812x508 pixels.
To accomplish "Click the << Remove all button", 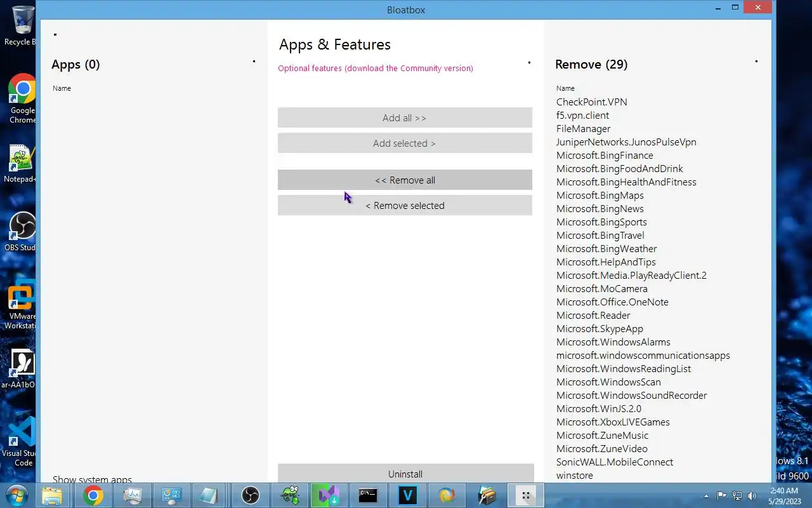I will pyautogui.click(x=405, y=180).
